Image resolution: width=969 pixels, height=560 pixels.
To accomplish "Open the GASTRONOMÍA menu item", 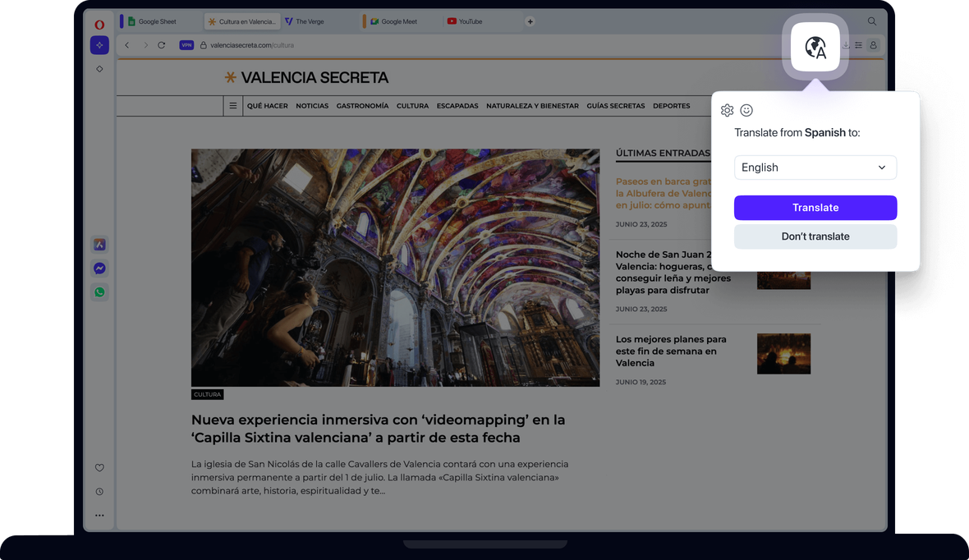I will pyautogui.click(x=363, y=106).
